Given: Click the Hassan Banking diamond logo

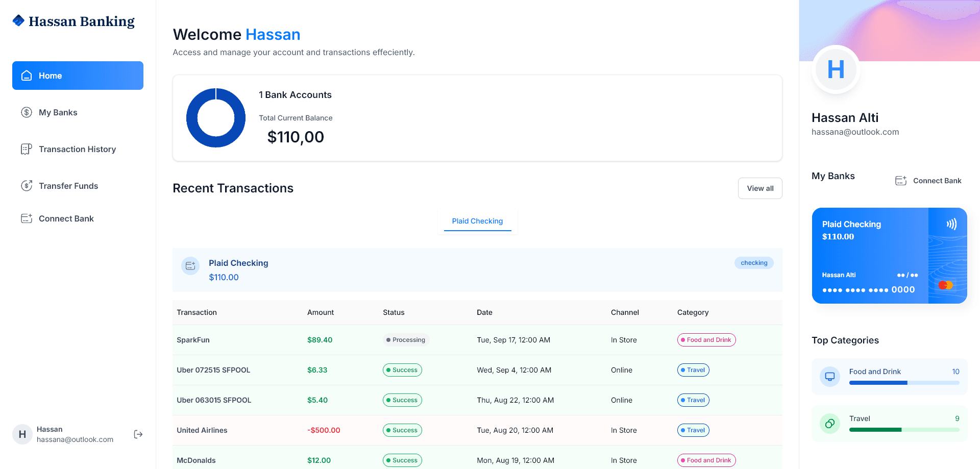Looking at the screenshot, I should pyautogui.click(x=18, y=20).
